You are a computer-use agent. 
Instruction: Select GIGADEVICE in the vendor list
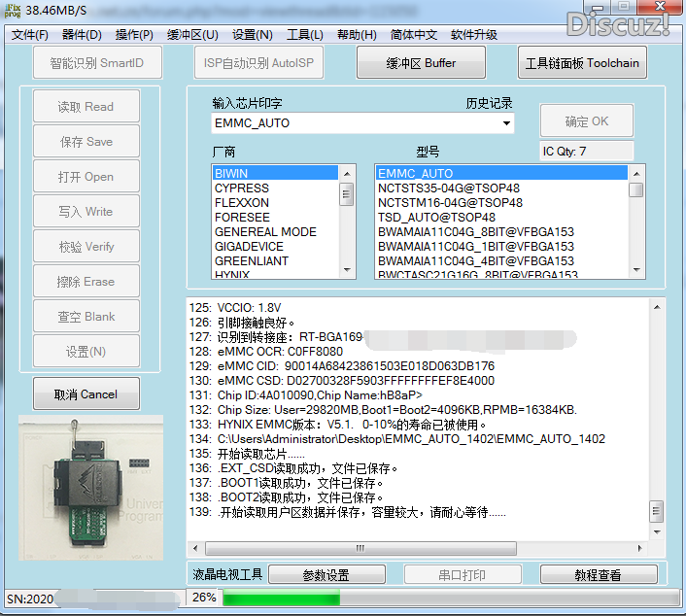pyautogui.click(x=275, y=247)
